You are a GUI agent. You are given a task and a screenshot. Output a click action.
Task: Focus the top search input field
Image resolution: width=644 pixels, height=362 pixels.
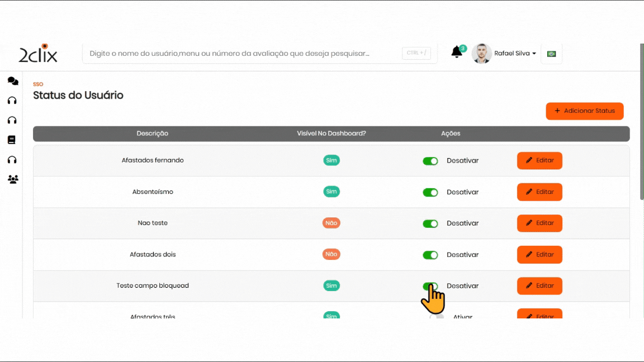240,54
